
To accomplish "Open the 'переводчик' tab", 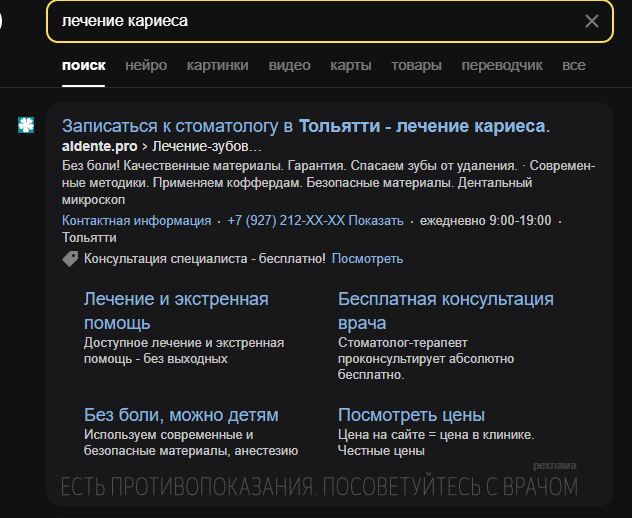I will [x=502, y=65].
